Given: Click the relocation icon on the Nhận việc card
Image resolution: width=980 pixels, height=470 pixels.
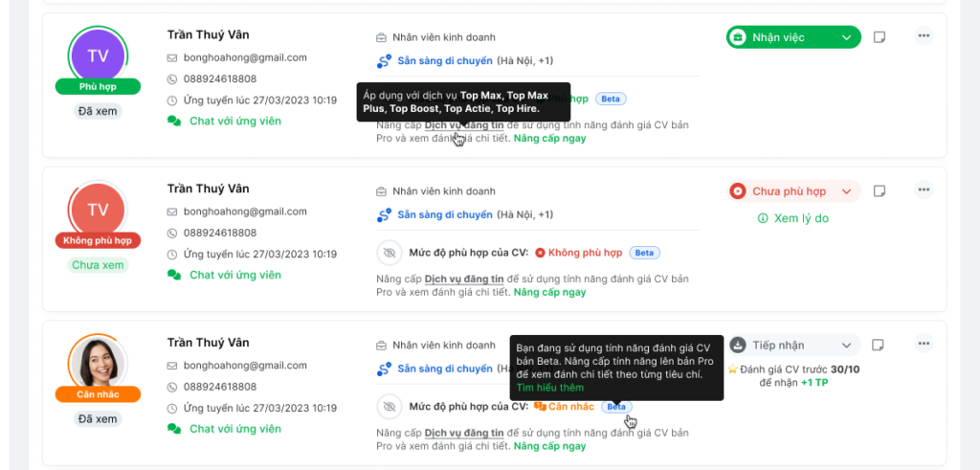Looking at the screenshot, I should click(384, 61).
